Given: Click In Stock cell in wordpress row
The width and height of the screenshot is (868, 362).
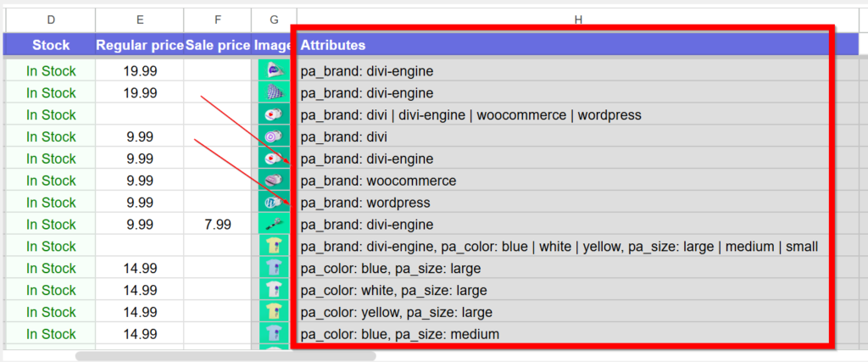Looking at the screenshot, I should [x=51, y=203].
